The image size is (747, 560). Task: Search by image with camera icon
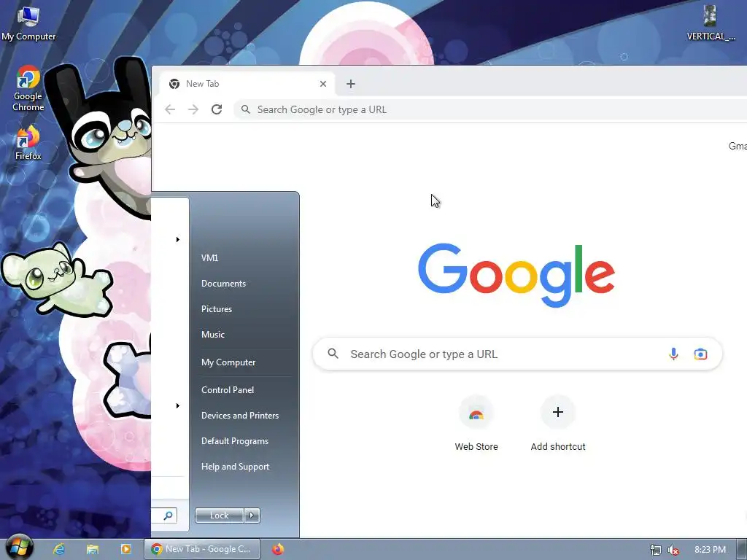[x=700, y=354]
